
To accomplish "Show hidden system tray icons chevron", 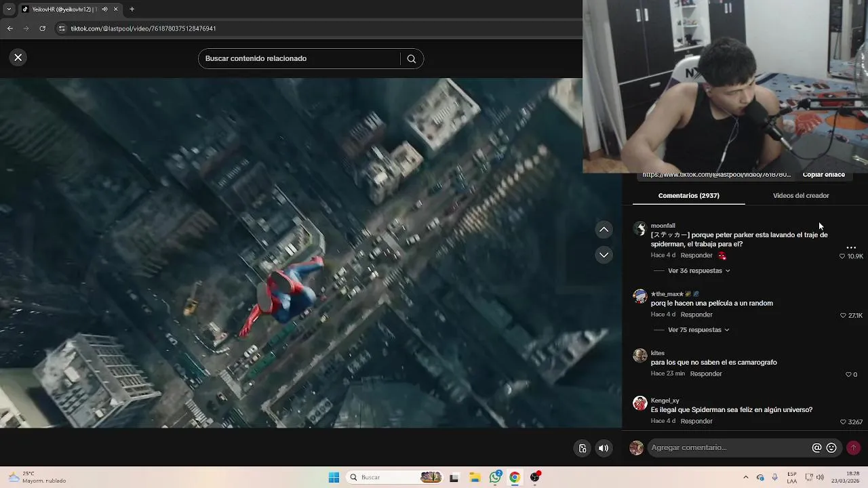I will [x=746, y=478].
